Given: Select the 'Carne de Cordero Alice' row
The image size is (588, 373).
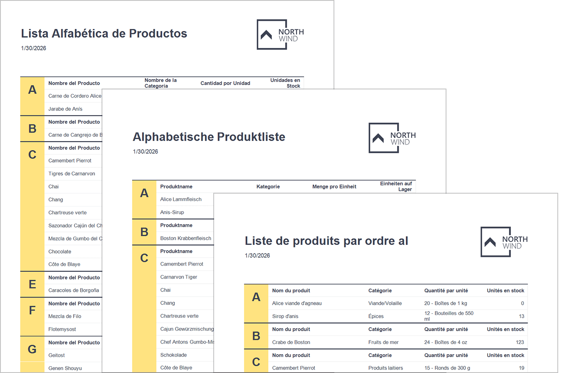Looking at the screenshot, I should [x=73, y=96].
